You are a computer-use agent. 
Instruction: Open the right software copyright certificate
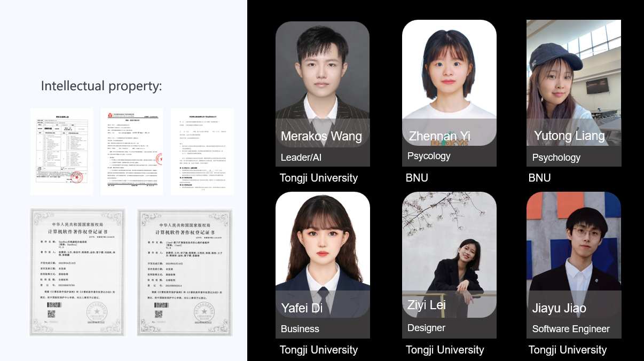coord(185,272)
